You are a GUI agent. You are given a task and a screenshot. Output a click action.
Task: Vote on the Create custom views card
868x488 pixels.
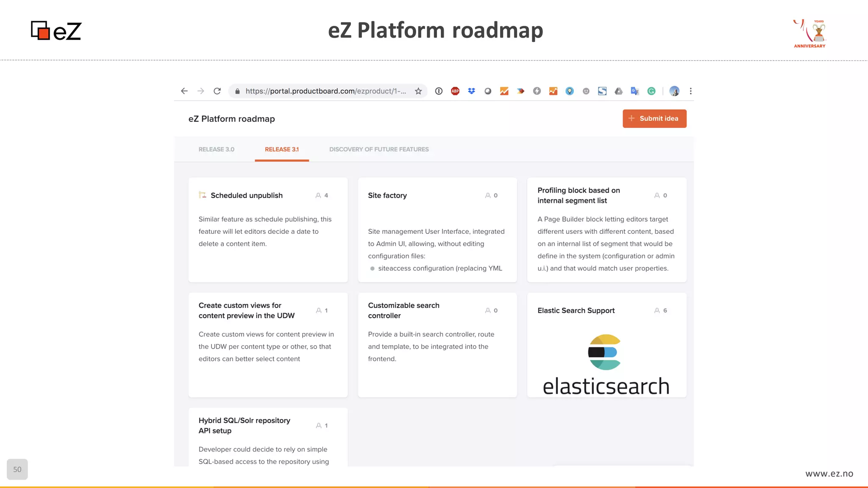[319, 311]
